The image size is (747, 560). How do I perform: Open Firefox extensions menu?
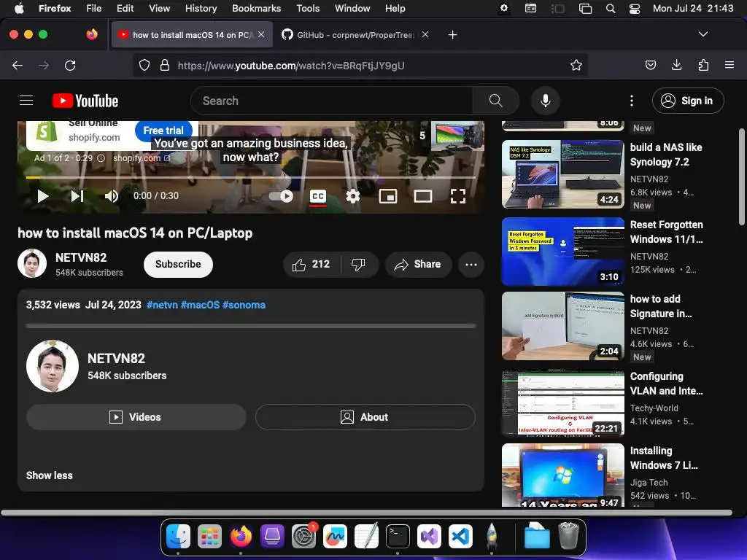click(x=703, y=65)
